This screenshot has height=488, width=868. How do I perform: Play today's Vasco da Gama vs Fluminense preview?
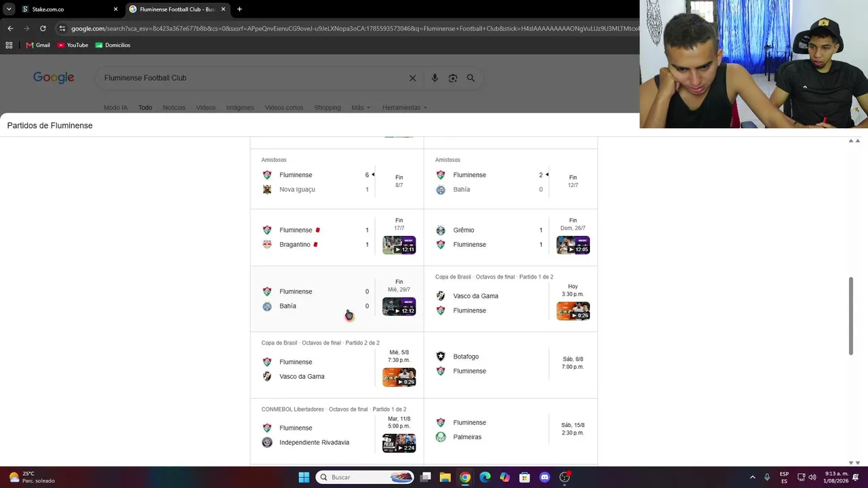pos(573,310)
